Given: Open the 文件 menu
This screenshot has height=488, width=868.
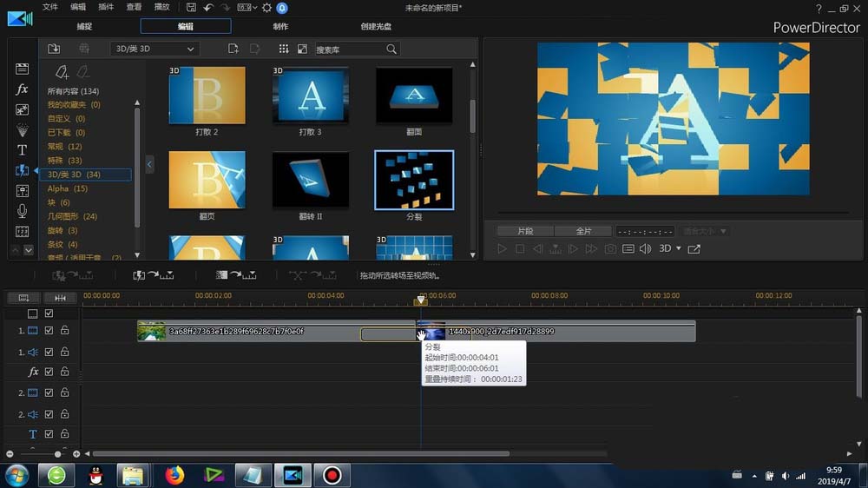Looking at the screenshot, I should [x=49, y=7].
